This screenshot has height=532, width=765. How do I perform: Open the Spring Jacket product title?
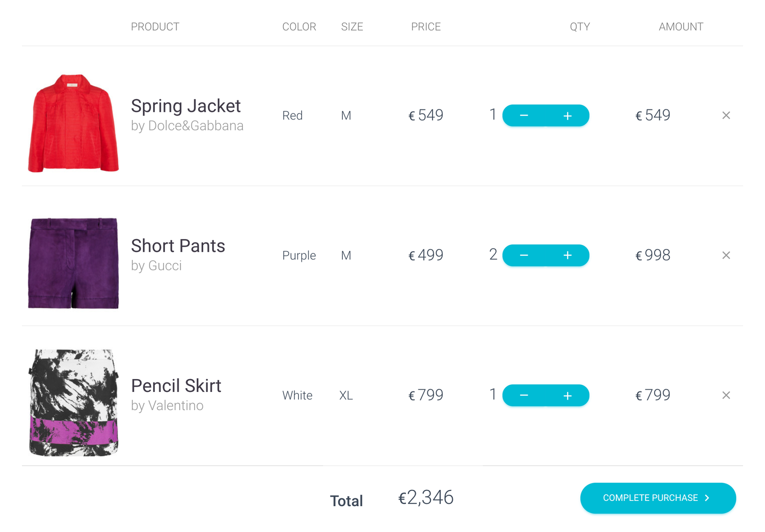[186, 106]
